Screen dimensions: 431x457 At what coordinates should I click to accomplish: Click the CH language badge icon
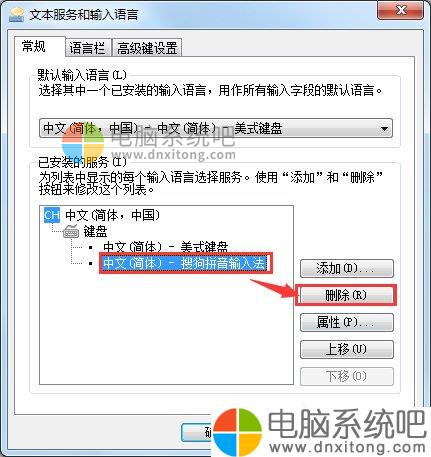tap(52, 215)
